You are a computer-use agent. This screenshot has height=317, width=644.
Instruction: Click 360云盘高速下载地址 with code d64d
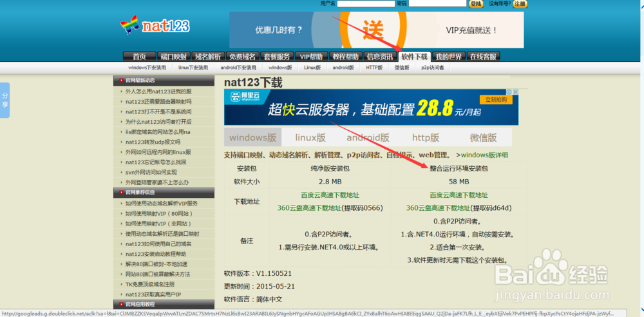tap(438, 208)
